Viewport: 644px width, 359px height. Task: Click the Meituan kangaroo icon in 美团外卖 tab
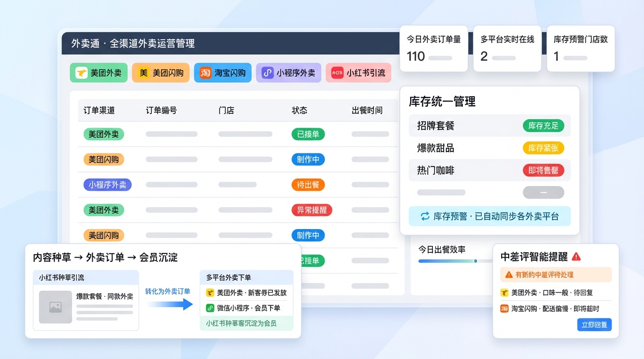(x=81, y=73)
